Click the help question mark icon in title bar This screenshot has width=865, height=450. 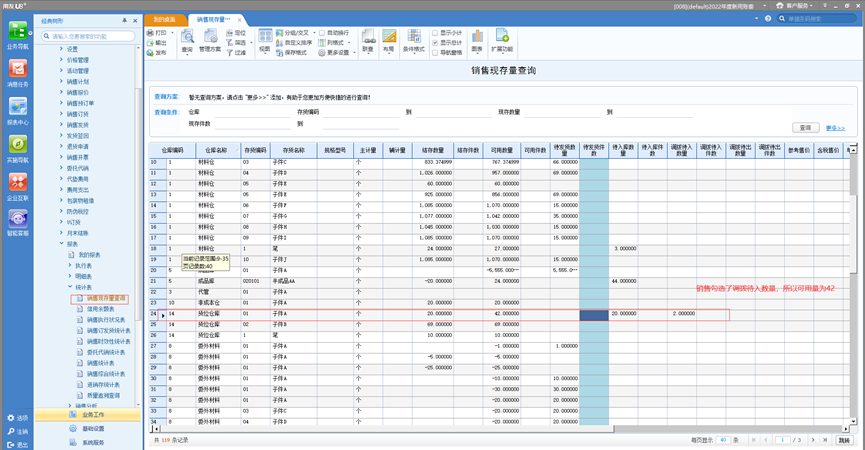(767, 18)
